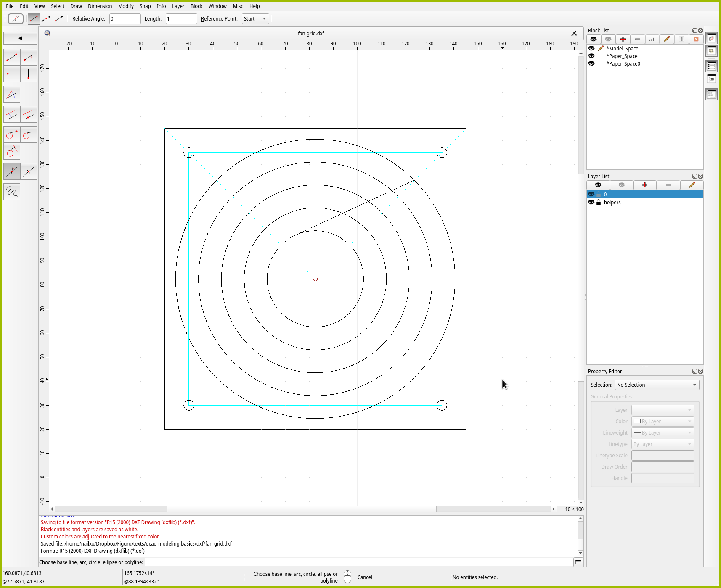Select the vertical line tool

pyautogui.click(x=29, y=74)
